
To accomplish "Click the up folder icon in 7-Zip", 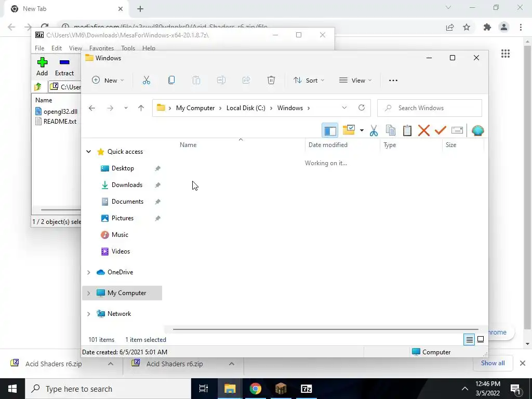I will point(38,87).
